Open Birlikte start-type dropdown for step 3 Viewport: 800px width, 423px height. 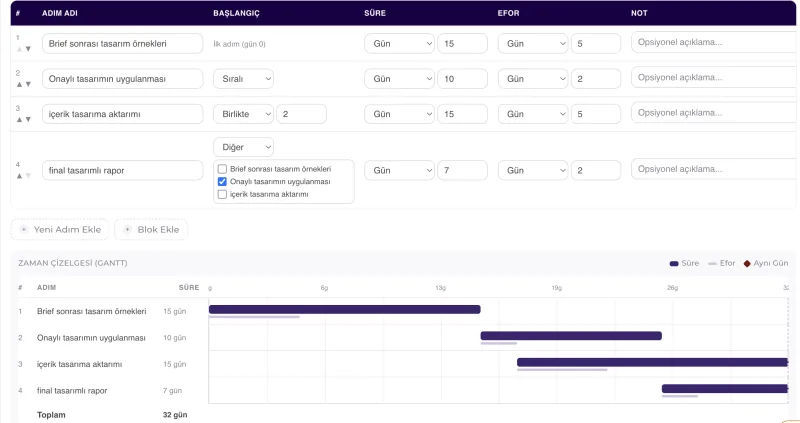(x=243, y=114)
